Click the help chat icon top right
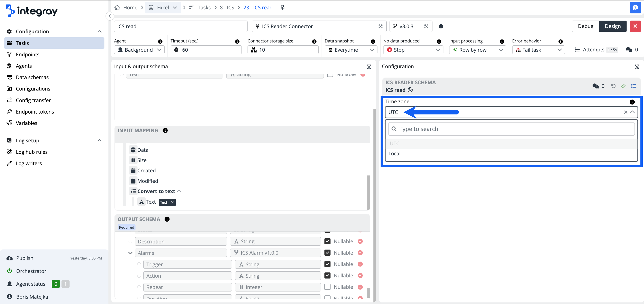Image resolution: width=644 pixels, height=304 pixels. (x=635, y=8)
